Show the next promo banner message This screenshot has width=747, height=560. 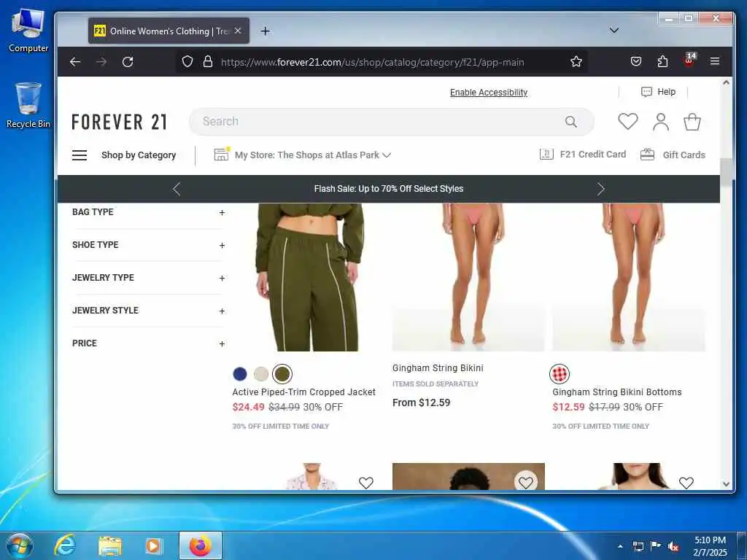click(x=601, y=189)
